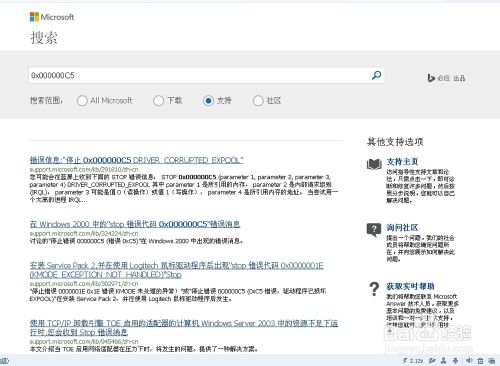Open the DRIVER_CORRUPTED_EXPOOL result link
This screenshot has height=366, width=500.
(x=136, y=160)
